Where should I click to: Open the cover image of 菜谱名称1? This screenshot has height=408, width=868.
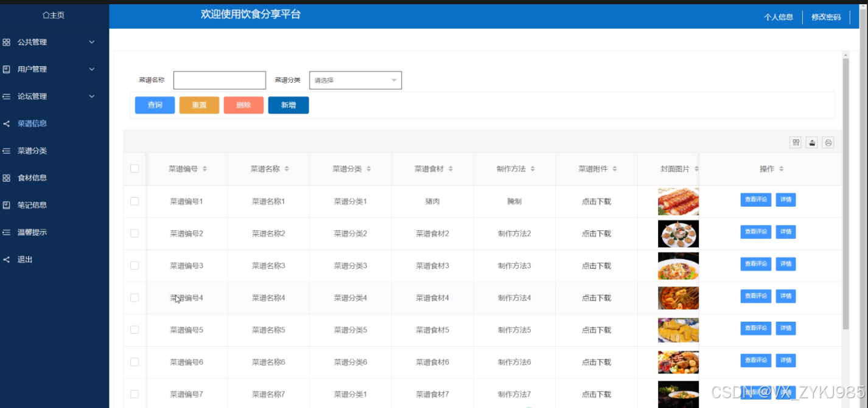tap(678, 201)
